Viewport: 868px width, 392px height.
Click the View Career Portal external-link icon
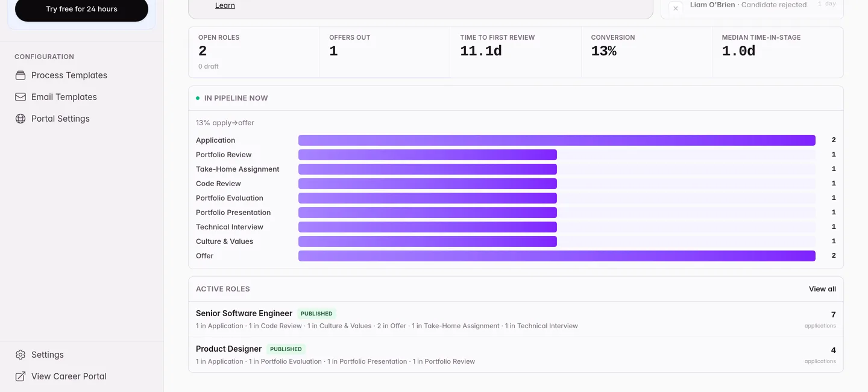click(20, 376)
